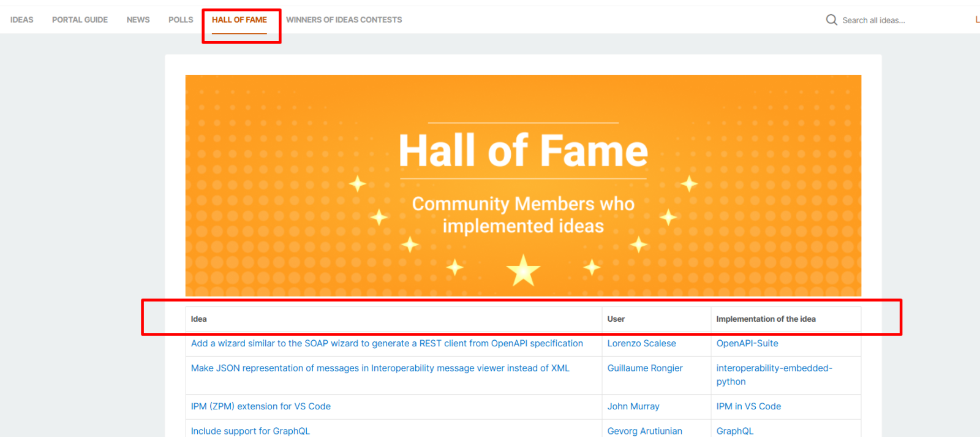Click the search magnifier icon
Screen dimensions: 980x437
pos(831,20)
